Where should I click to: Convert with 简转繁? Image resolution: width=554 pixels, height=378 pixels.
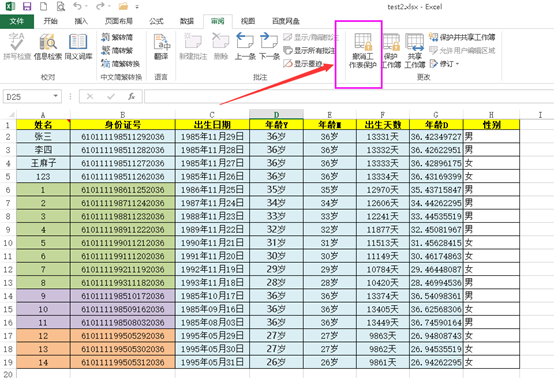(x=117, y=51)
